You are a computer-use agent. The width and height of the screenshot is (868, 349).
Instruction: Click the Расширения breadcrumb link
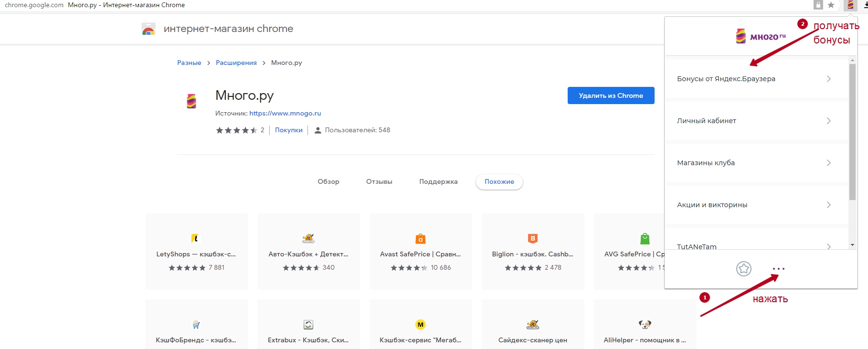236,63
